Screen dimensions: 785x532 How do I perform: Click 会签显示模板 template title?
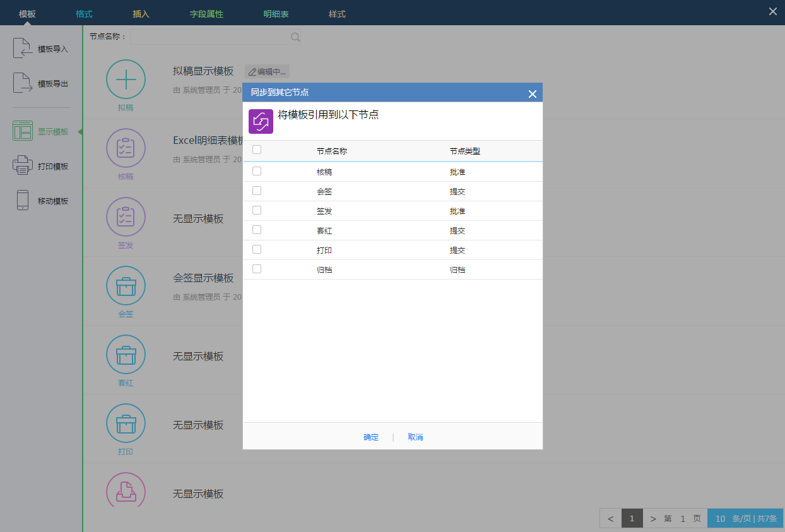(203, 278)
